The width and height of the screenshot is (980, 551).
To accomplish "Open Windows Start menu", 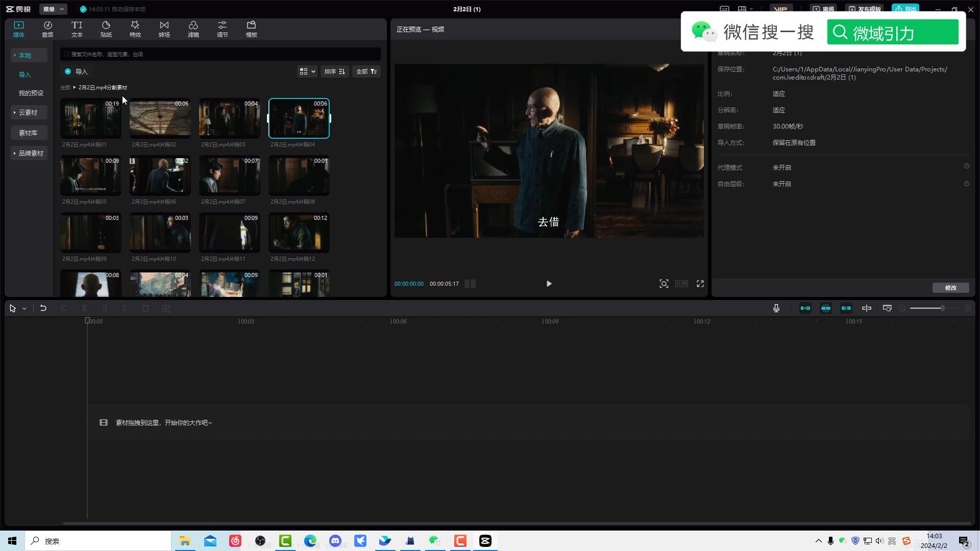I will click(12, 541).
